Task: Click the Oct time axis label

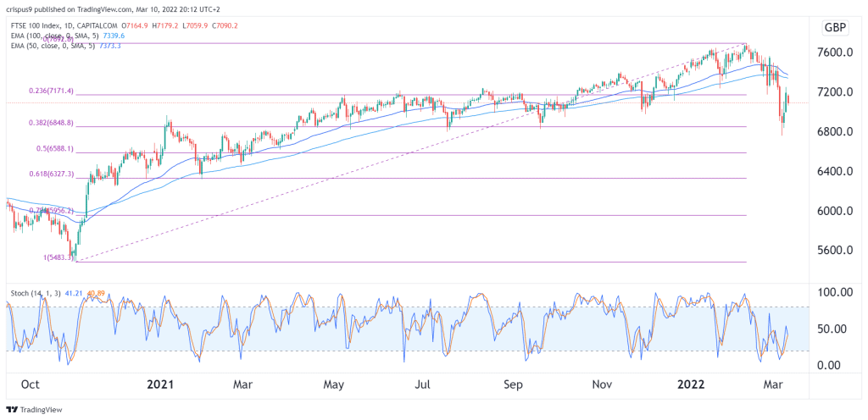Action: click(x=31, y=384)
